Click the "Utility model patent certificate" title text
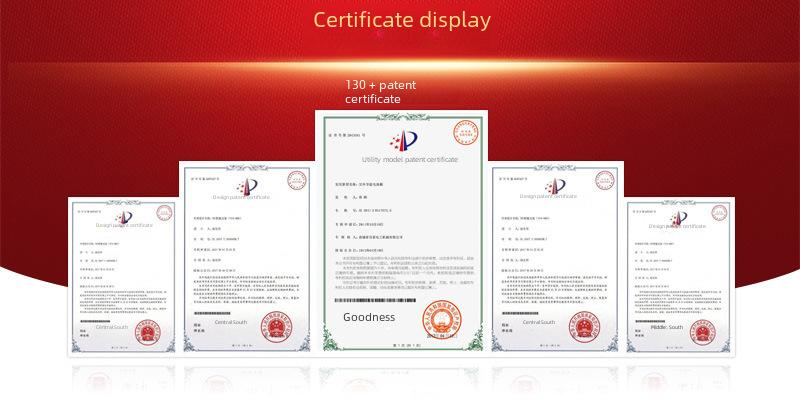This screenshot has height=400, width=800. [x=410, y=160]
